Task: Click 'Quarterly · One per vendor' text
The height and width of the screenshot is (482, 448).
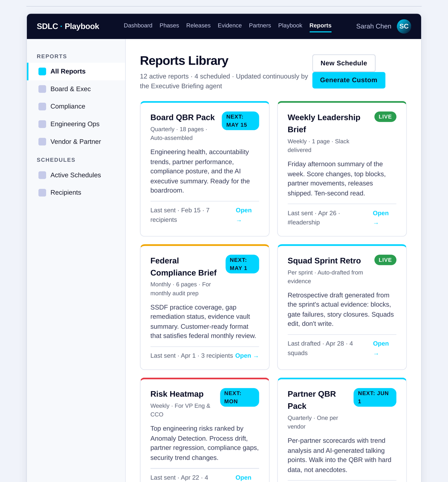Action: coord(313,422)
